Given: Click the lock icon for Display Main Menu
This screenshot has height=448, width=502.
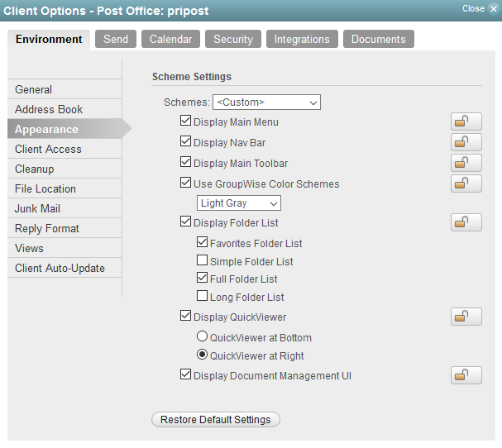Looking at the screenshot, I should tap(466, 122).
